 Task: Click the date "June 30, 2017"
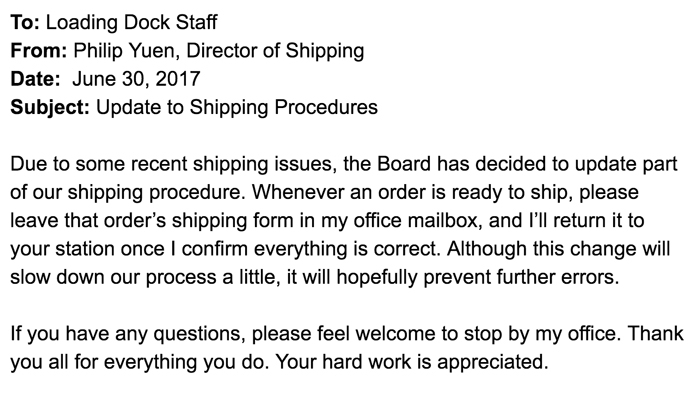click(x=136, y=79)
